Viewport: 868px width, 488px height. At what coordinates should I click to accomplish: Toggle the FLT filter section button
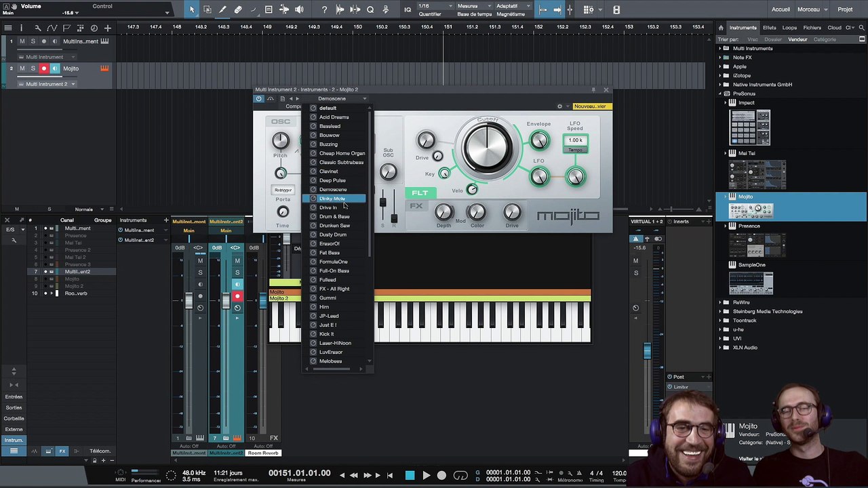[x=420, y=193]
